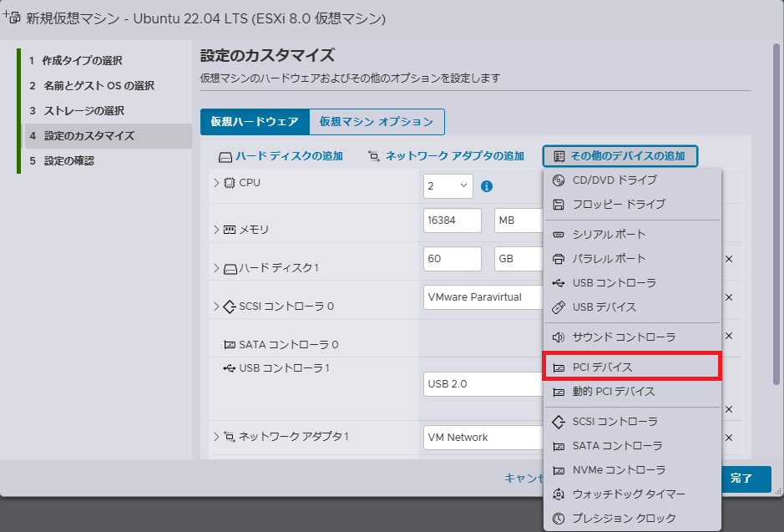Click SATA コントローラ 0 card icon
784x532 pixels.
(x=230, y=345)
